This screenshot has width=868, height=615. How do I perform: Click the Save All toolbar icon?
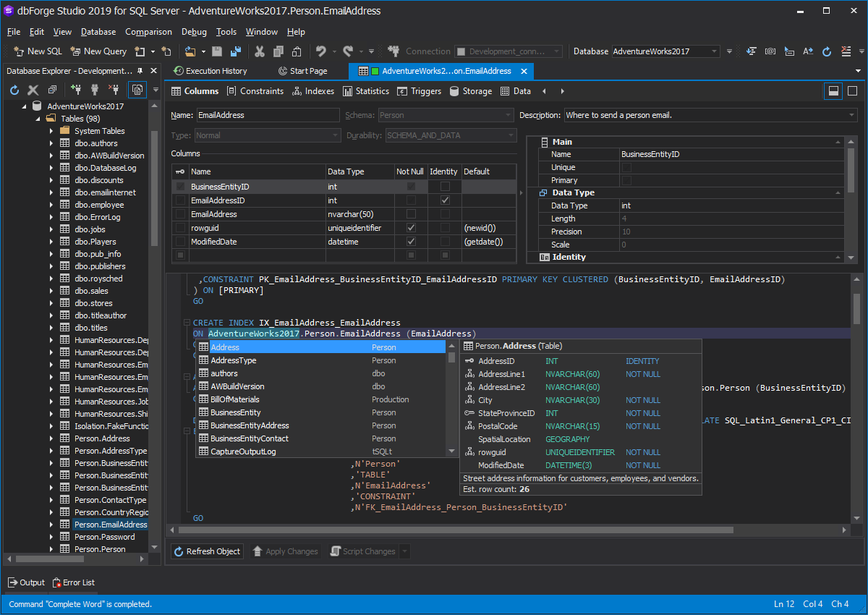point(234,51)
